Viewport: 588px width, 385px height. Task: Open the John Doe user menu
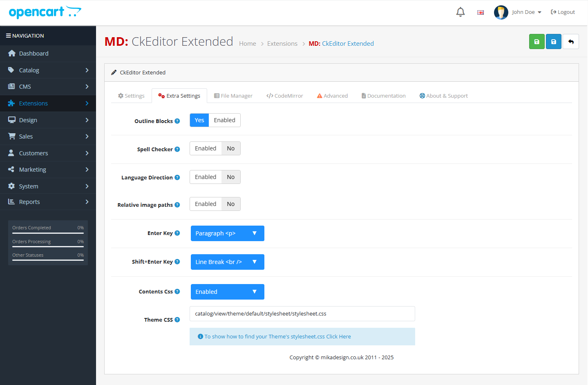pos(527,12)
